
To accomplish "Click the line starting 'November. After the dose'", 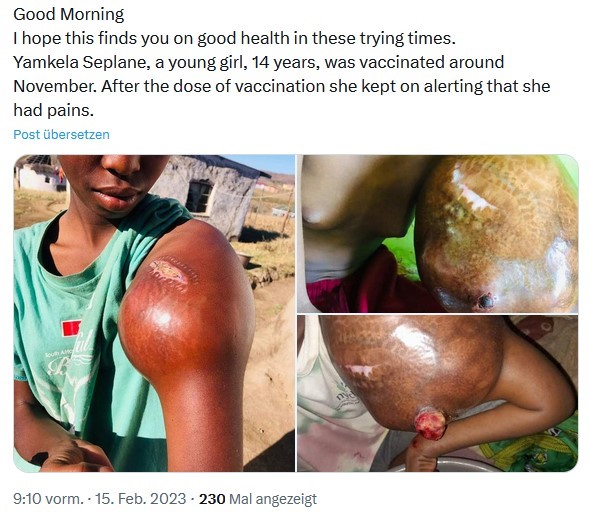I will (282, 87).
